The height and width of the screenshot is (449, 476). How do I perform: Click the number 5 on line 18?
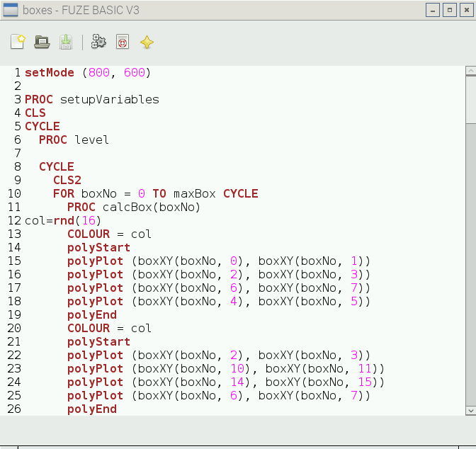[354, 302]
